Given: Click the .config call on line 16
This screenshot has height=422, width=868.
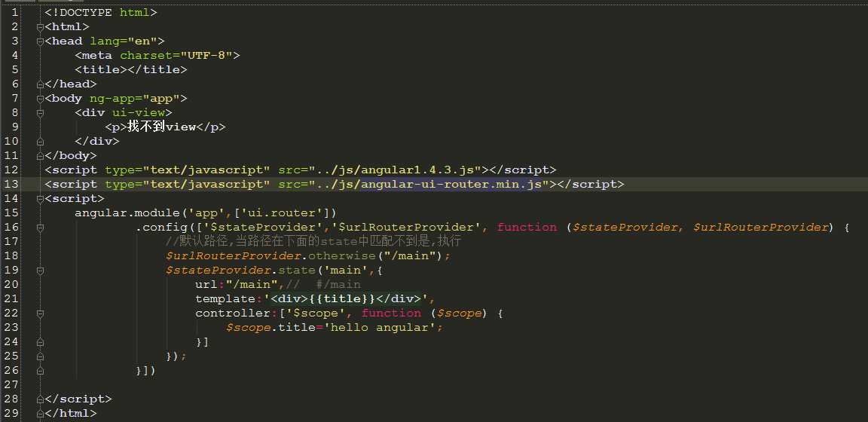Looking at the screenshot, I should point(160,227).
